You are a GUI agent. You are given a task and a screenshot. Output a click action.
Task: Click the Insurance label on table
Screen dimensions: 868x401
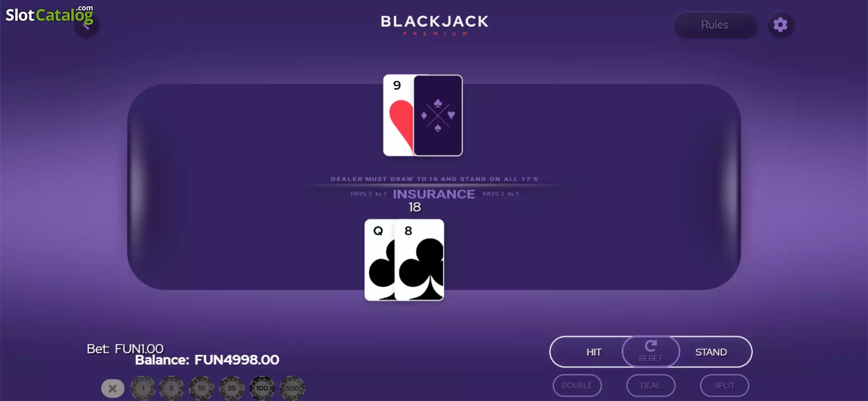click(434, 194)
